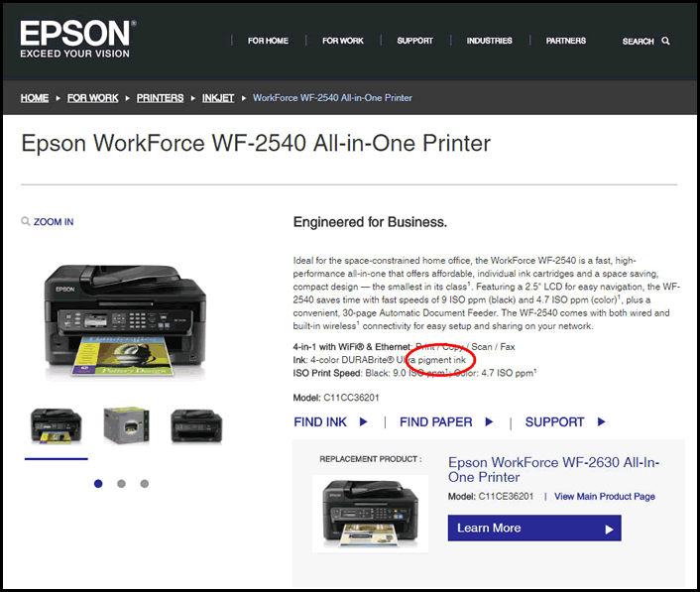The image size is (700, 592).
Task: Open Industries menu
Action: pos(489,41)
